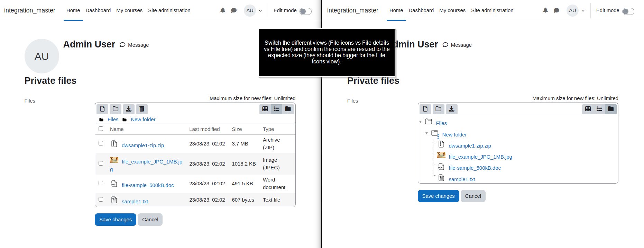Click the zip icon in right file tree

click(x=441, y=144)
